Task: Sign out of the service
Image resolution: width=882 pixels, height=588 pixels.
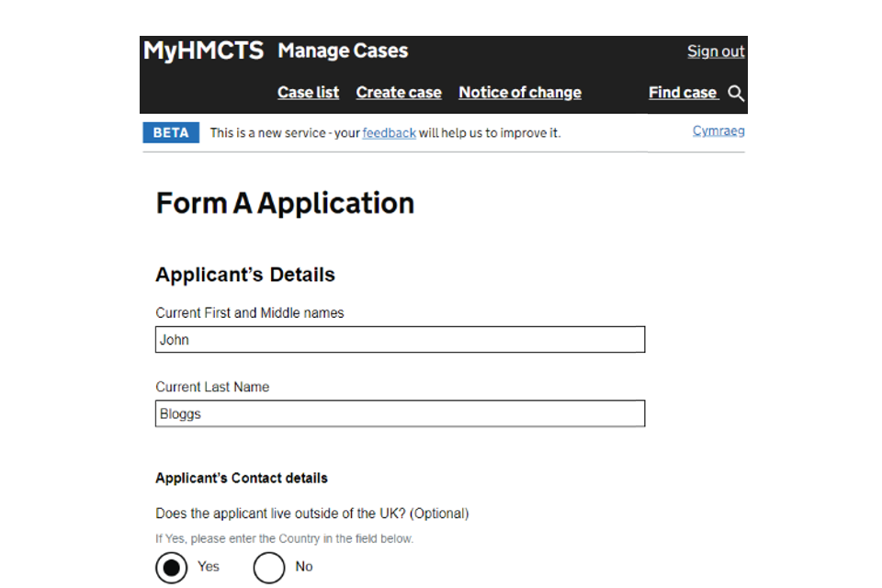Action: 716,51
